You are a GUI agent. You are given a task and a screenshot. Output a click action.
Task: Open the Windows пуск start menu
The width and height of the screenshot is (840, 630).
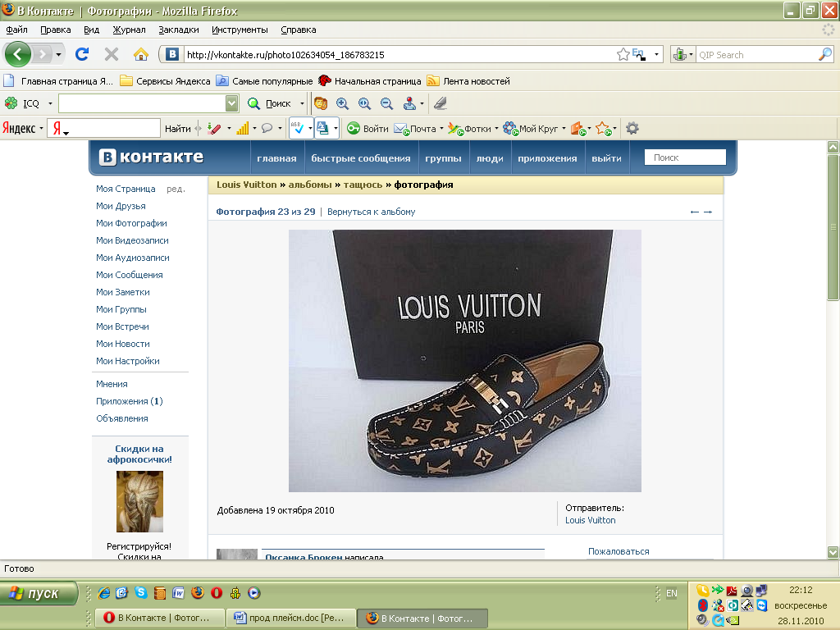click(x=38, y=593)
